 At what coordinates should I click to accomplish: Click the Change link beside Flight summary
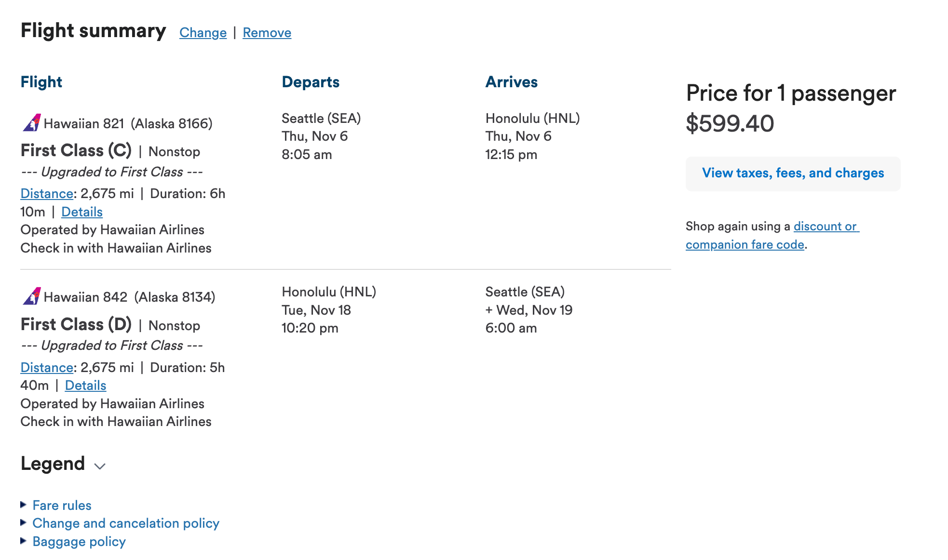[x=203, y=32]
